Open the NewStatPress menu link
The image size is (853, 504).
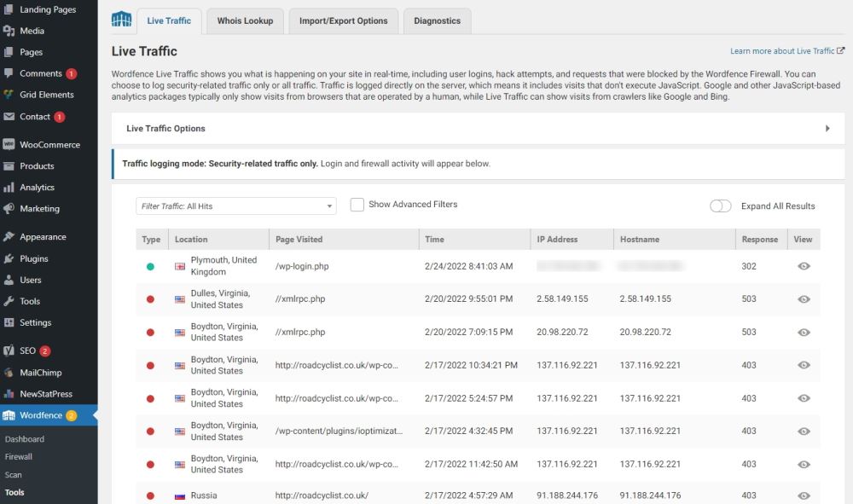pos(46,394)
